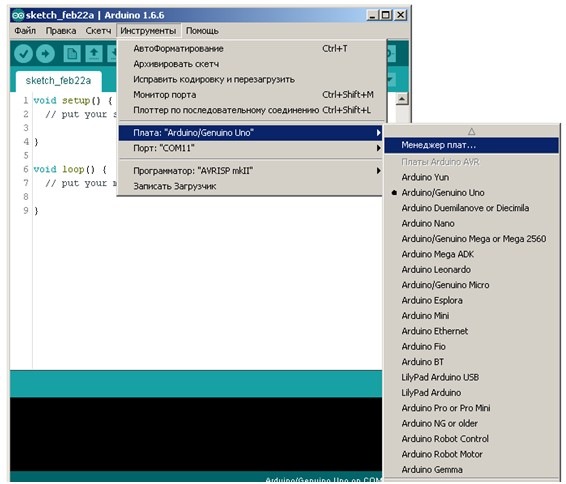
Task: Click the New sketch document icon
Action: click(71, 54)
